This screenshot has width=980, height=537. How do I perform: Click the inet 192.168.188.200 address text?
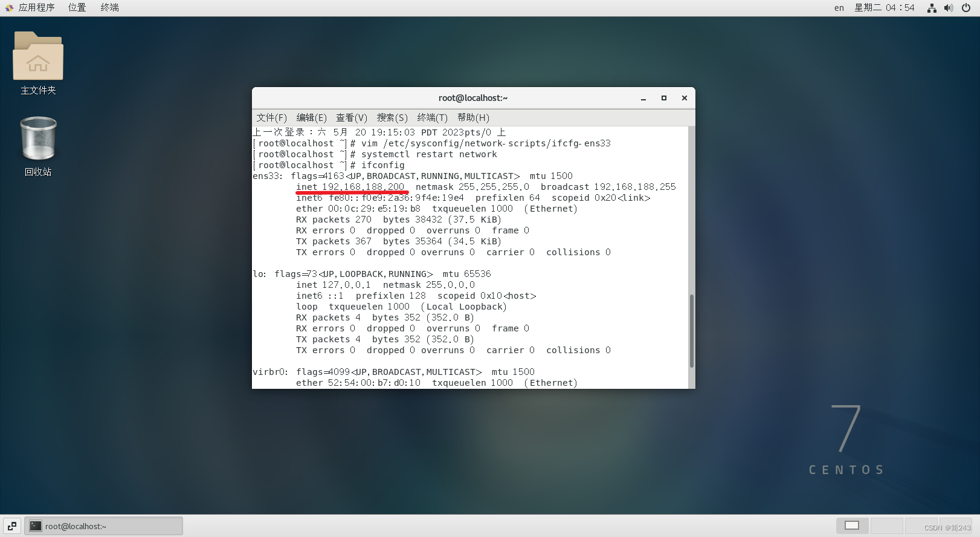tap(350, 187)
